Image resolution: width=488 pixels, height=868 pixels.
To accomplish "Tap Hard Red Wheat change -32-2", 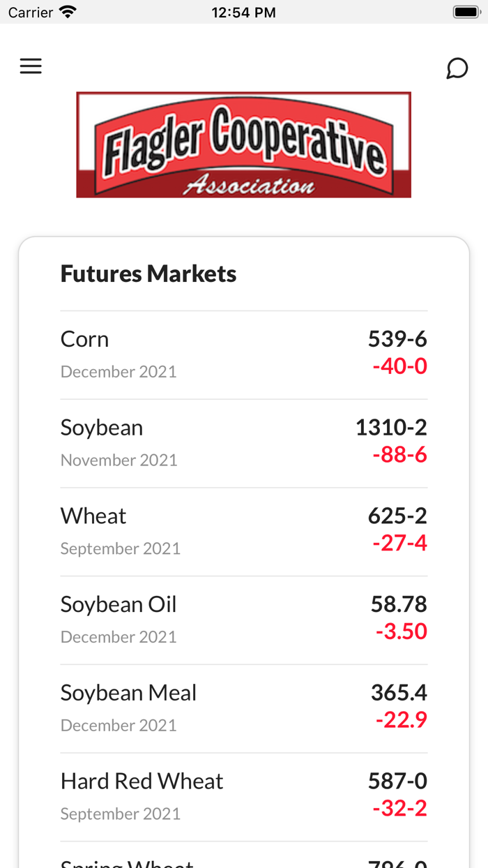I will (399, 808).
